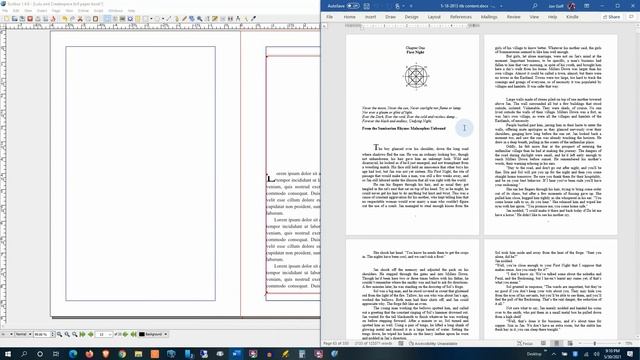Click the black layer color swatch in Scribus
The width and height of the screenshot is (640, 360).
(142, 334)
